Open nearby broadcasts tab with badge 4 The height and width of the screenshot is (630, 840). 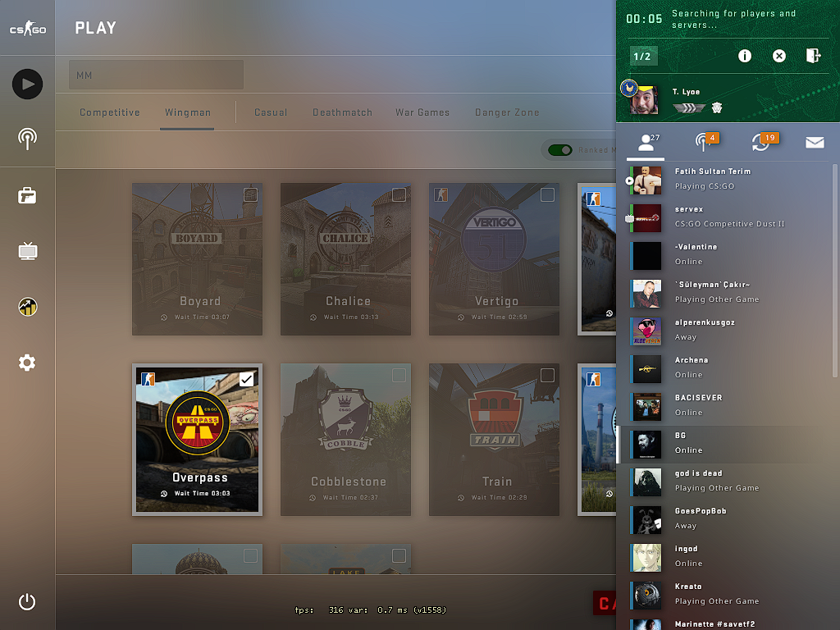pos(706,142)
